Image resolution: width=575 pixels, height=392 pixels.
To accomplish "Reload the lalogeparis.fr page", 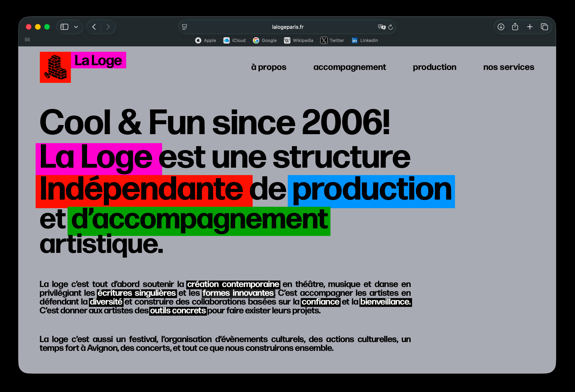I will 390,27.
